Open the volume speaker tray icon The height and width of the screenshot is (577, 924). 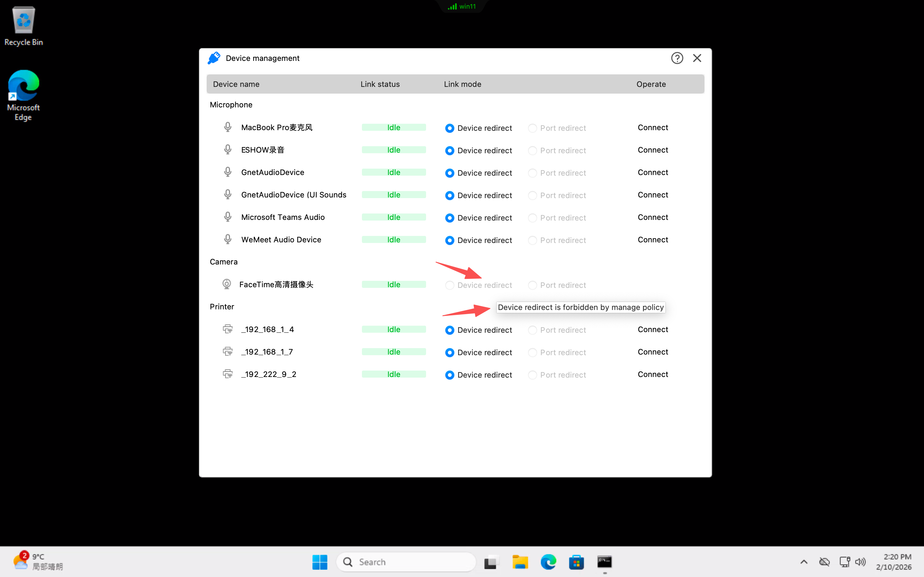(860, 562)
